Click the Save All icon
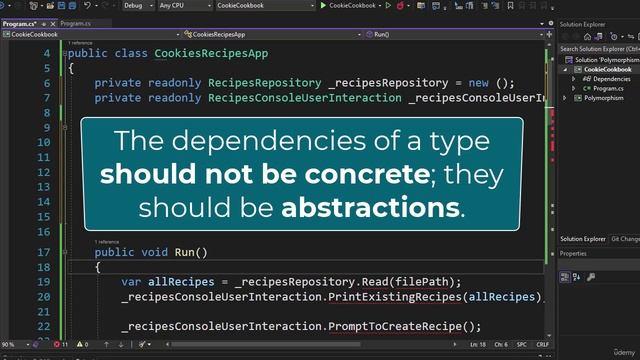The width and height of the screenshot is (640, 360). [72, 6]
